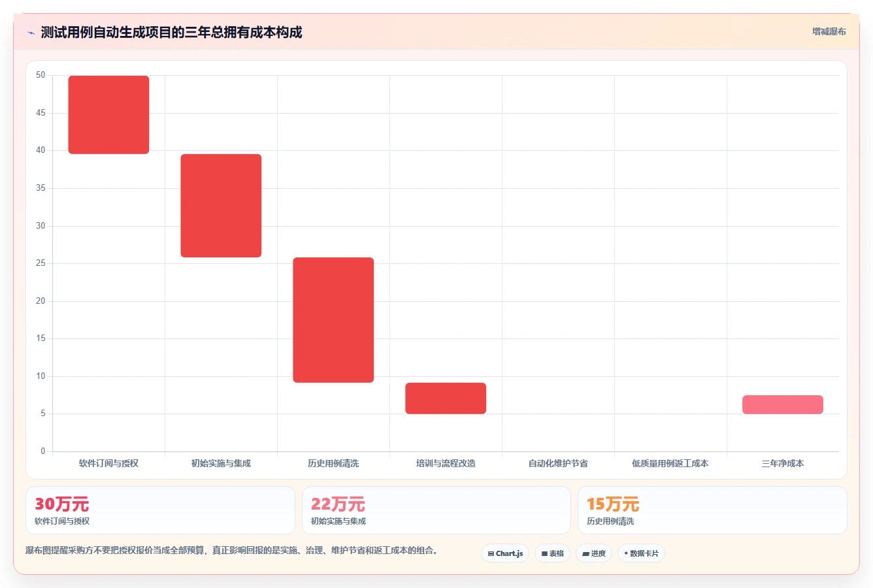Viewport: 873px width, 588px height.
Task: Select the red bar for 培训与流程改造
Action: pyautogui.click(x=446, y=399)
